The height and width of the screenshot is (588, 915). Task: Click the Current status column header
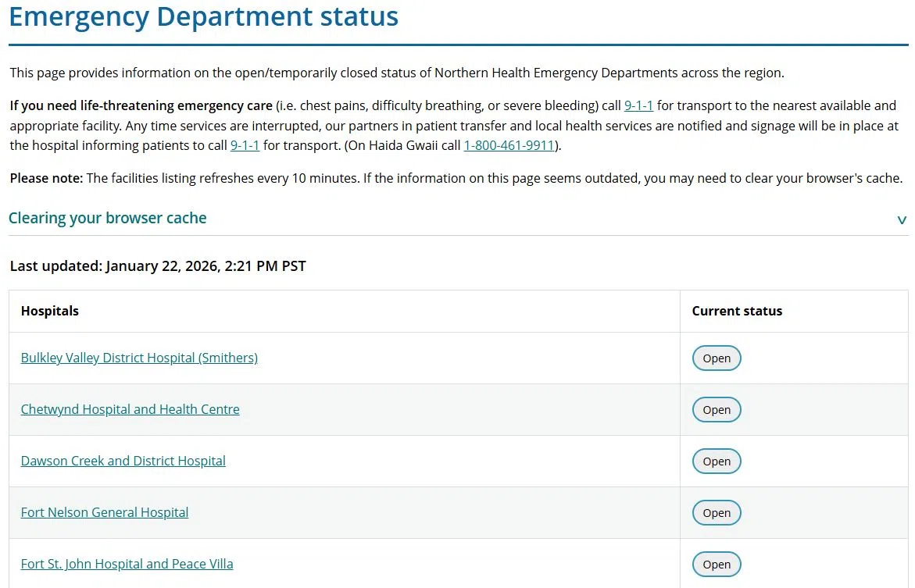pos(736,312)
